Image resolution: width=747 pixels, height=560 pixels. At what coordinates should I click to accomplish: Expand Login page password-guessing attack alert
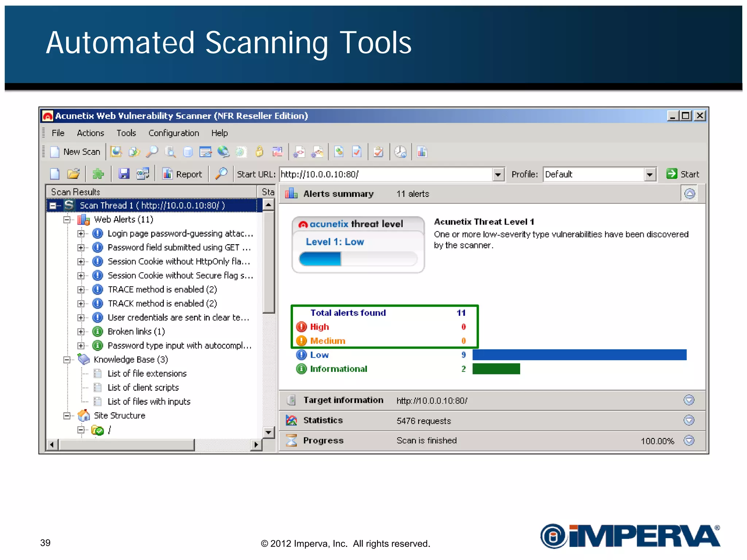81,234
